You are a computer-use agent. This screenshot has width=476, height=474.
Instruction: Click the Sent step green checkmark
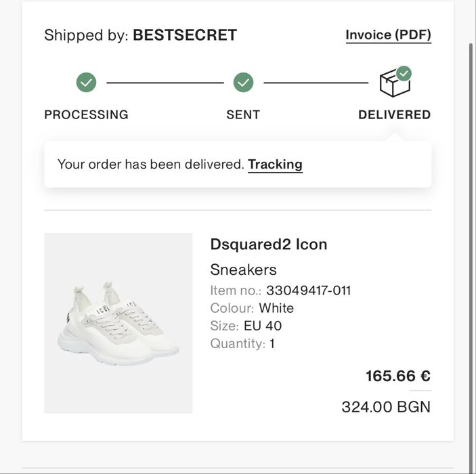click(x=243, y=83)
